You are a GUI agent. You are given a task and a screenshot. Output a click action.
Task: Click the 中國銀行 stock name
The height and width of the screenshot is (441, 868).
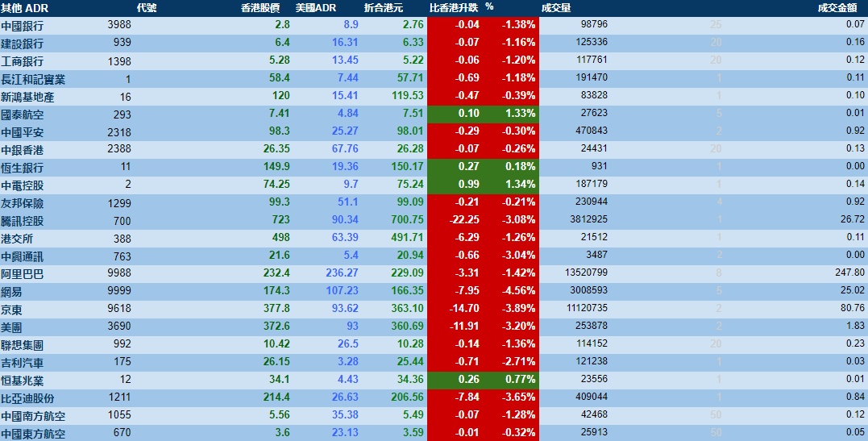pos(23,25)
